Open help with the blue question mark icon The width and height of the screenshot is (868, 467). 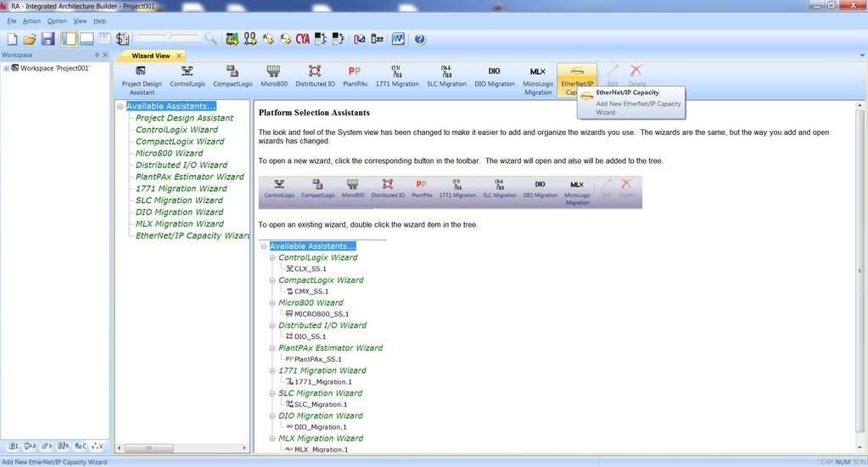(x=420, y=39)
